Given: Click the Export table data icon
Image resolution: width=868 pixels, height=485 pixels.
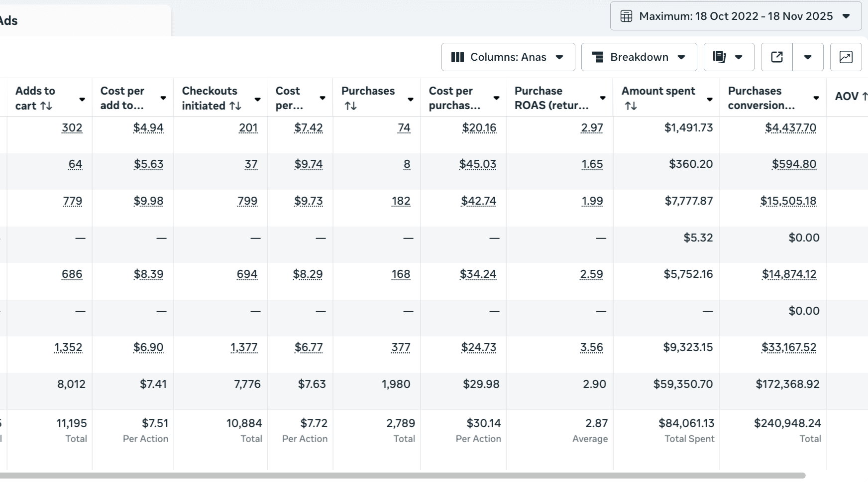Looking at the screenshot, I should tap(777, 57).
